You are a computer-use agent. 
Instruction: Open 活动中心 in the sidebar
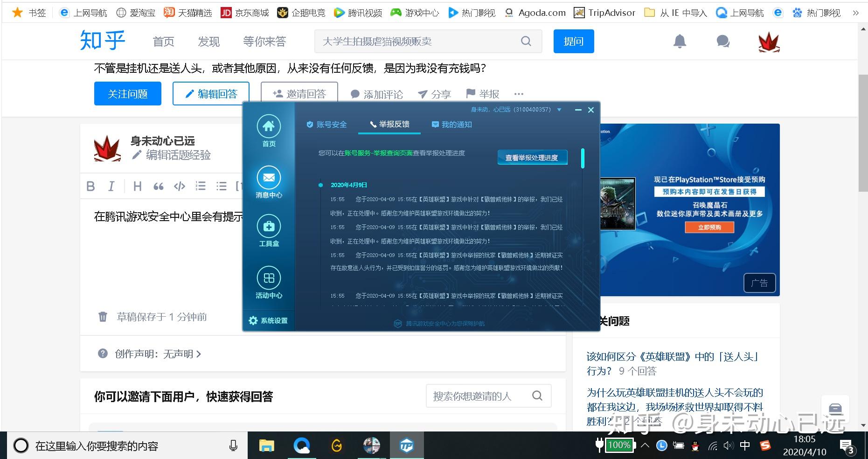point(268,283)
